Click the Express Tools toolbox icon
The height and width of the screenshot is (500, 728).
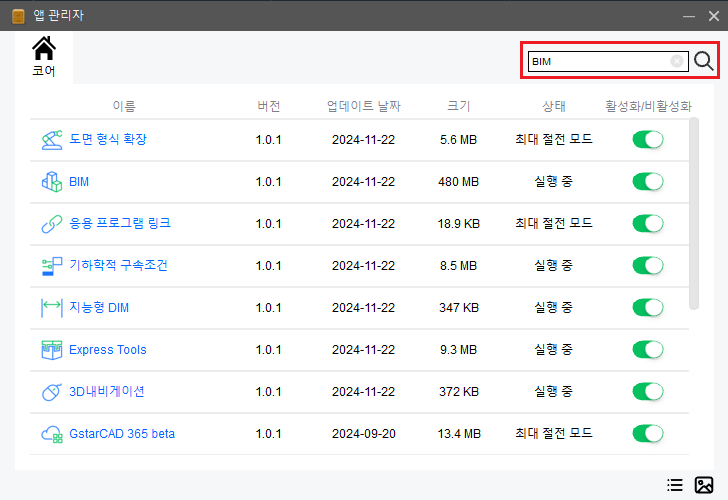click(x=52, y=350)
